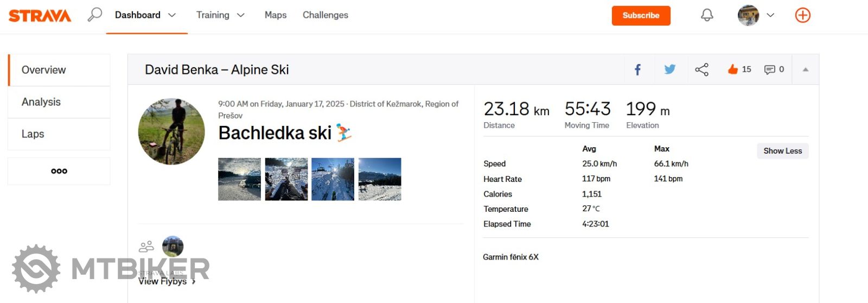Open the first activity photo thumbnail
This screenshot has height=303, width=868.
point(239,179)
